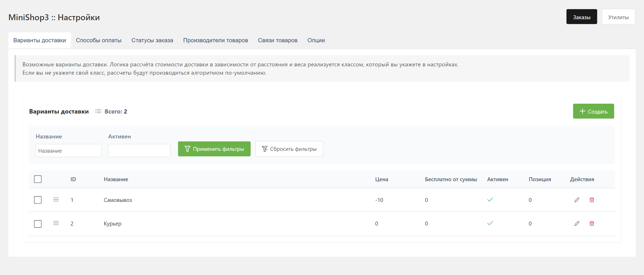The width and height of the screenshot is (644, 275).
Task: Grab the drag handle of the Курьер row
Action: [56, 223]
